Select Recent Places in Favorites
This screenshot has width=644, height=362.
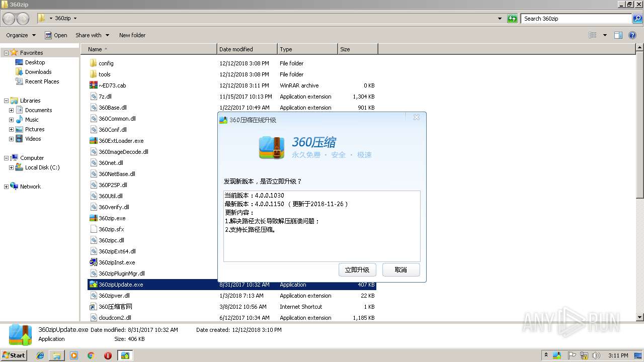coord(42,81)
